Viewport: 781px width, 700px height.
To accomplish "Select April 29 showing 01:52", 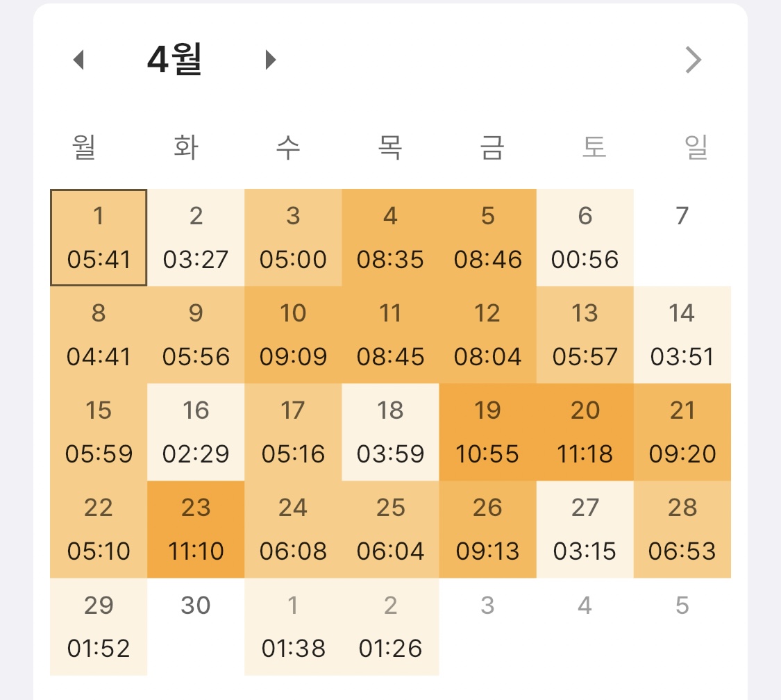I will pos(99,627).
